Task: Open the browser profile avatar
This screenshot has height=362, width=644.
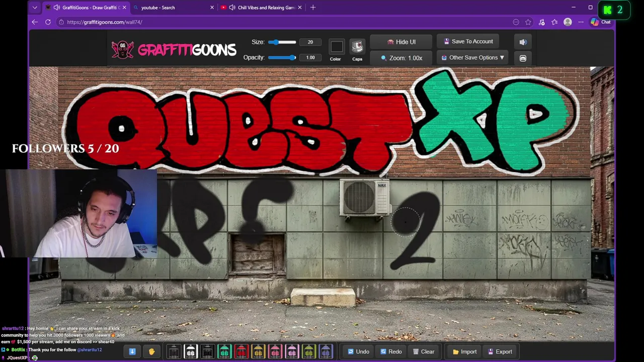Action: tap(568, 22)
